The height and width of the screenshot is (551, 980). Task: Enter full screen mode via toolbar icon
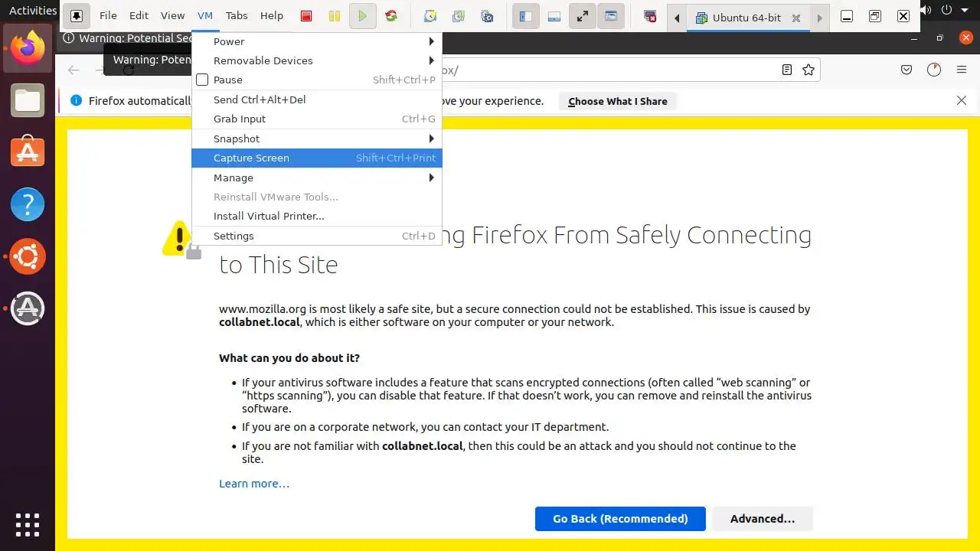pyautogui.click(x=583, y=16)
